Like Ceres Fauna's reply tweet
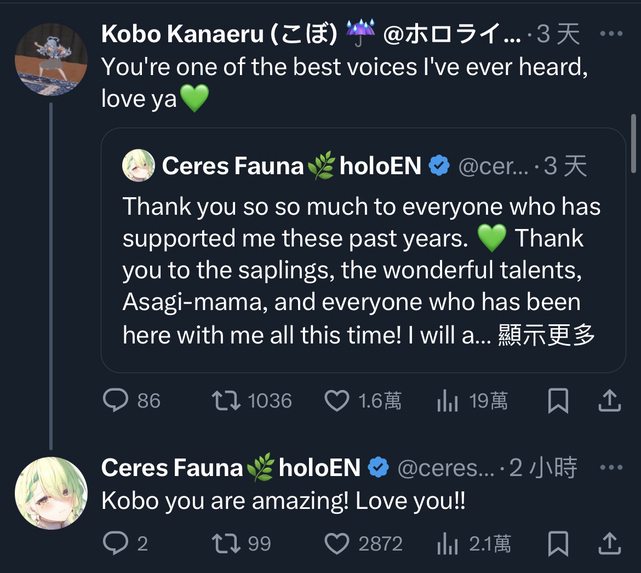 (337, 543)
